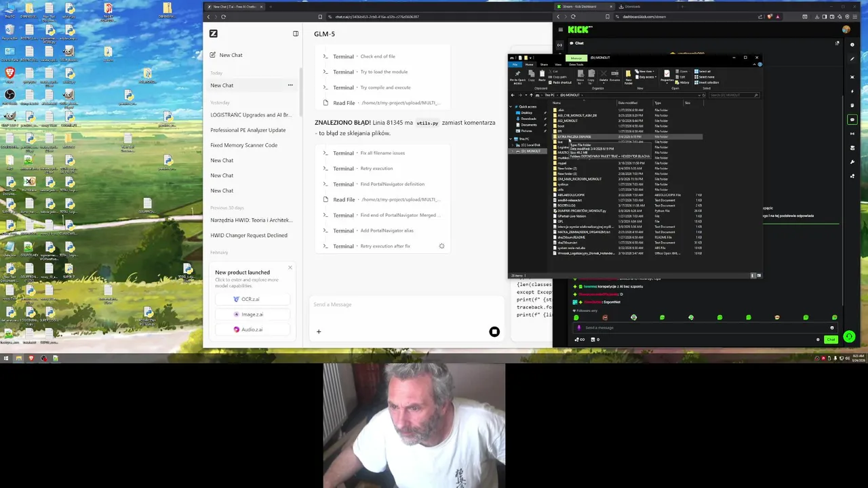868x488 pixels.
Task: Click the Kick logo
Action: pos(580,30)
